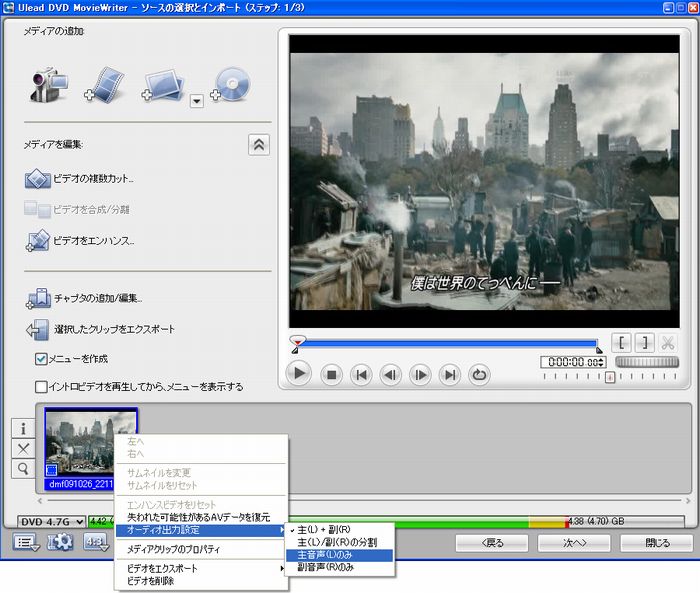The height and width of the screenshot is (593, 700).
Task: Click the <戻る back button
Action: [492, 543]
